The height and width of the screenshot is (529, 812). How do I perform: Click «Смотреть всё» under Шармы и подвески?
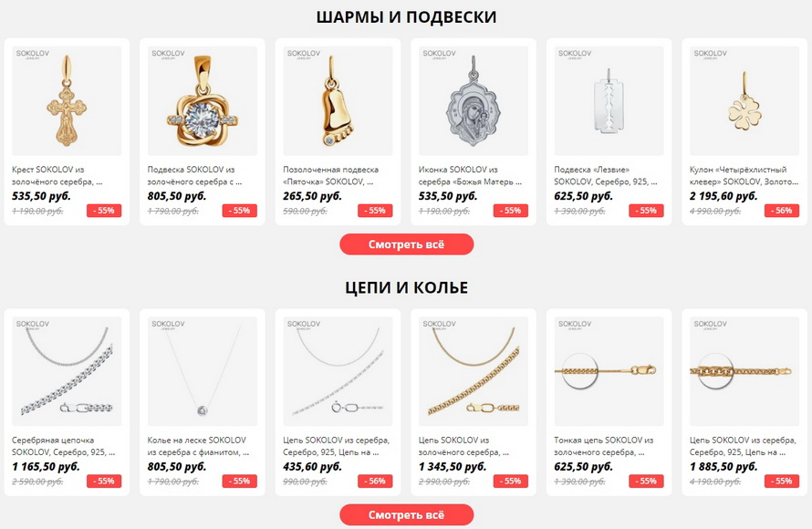tap(407, 244)
